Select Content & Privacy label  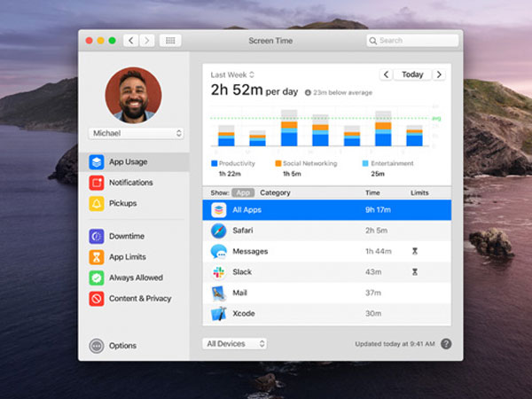(x=140, y=299)
